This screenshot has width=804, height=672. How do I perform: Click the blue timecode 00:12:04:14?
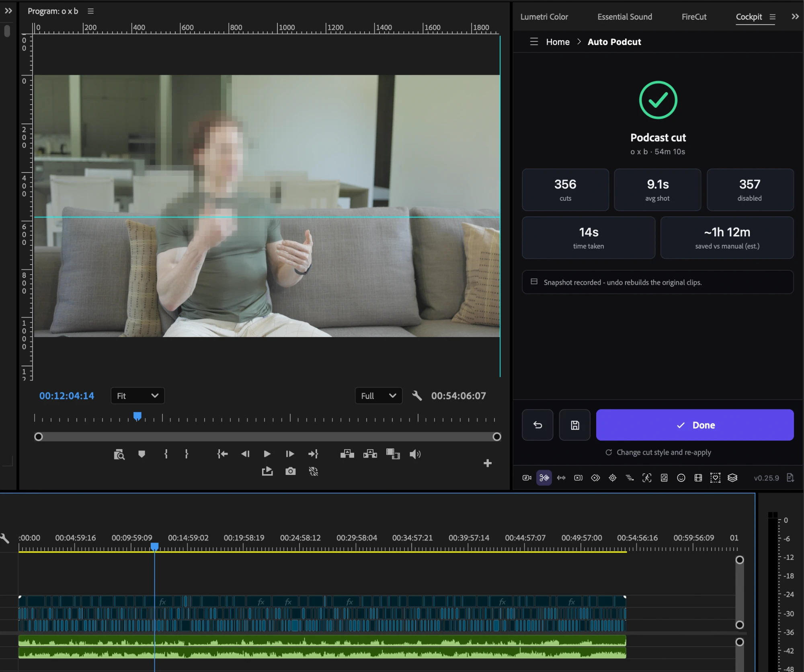(67, 396)
